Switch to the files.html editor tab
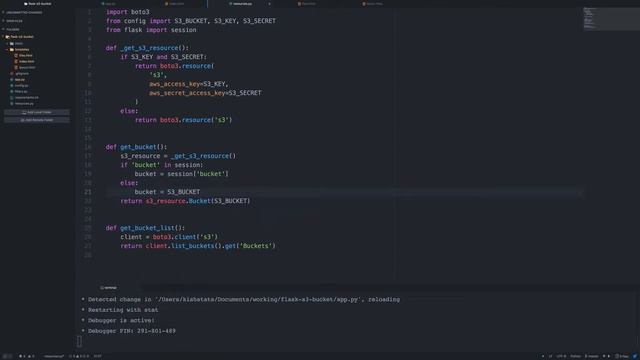 pos(307,4)
